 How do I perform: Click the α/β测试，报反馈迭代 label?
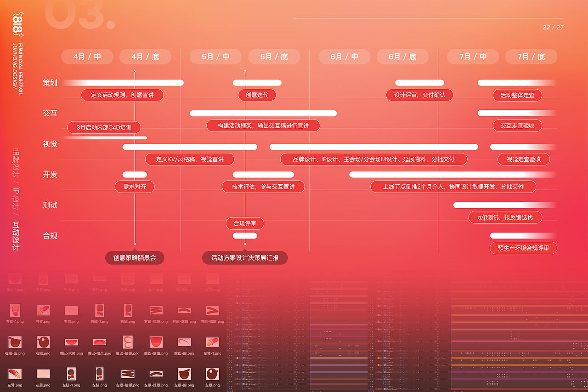(505, 217)
